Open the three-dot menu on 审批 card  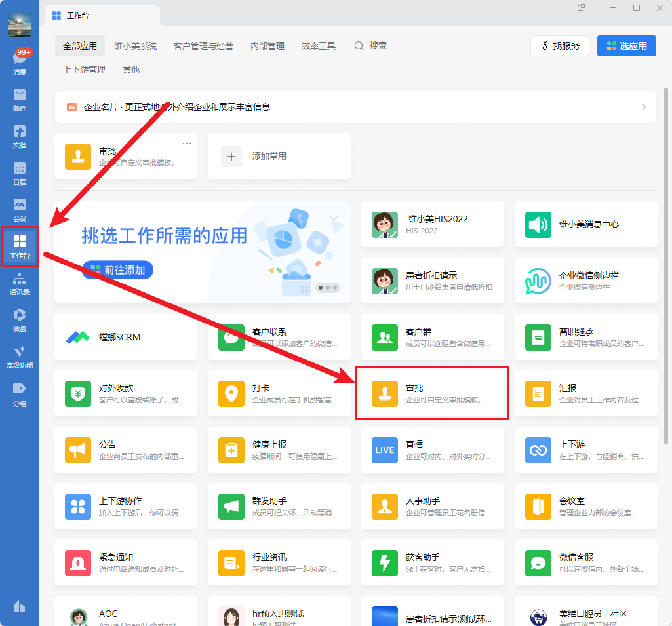point(187,144)
